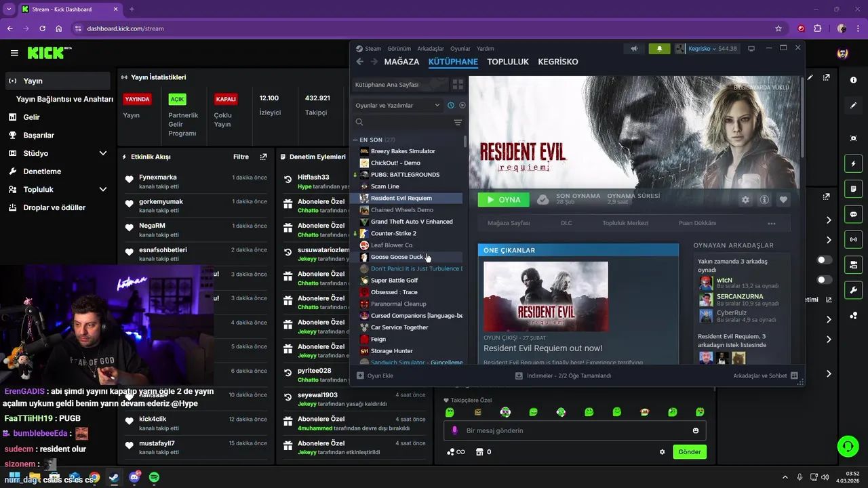
Task: Toggle the upper switch in Kick right panel
Action: point(825,260)
